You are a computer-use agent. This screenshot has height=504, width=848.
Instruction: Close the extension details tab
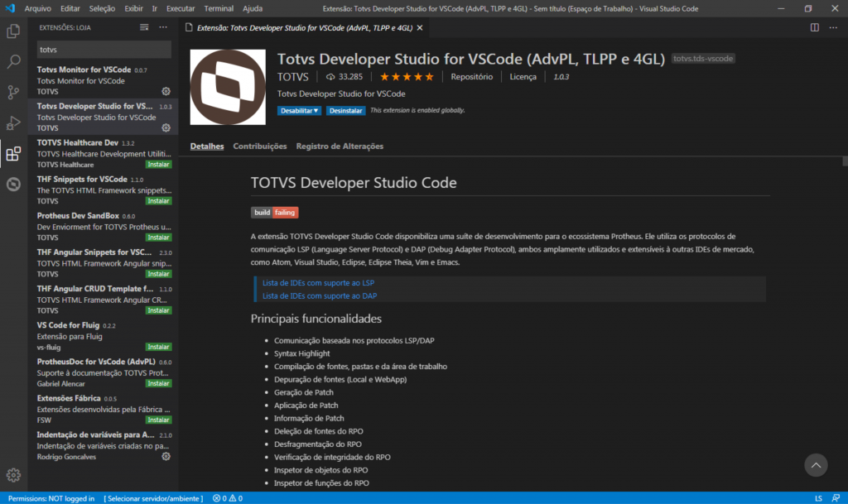coord(420,27)
